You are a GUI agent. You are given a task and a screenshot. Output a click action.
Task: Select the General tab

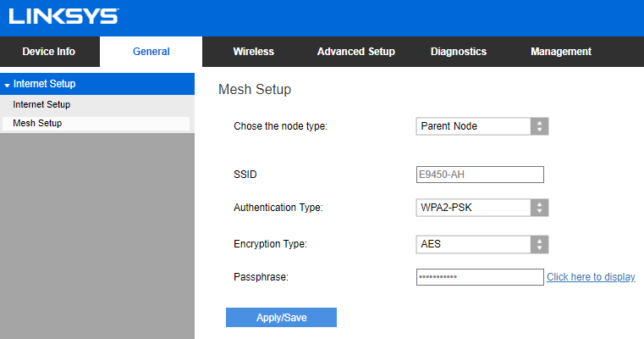[x=151, y=52]
